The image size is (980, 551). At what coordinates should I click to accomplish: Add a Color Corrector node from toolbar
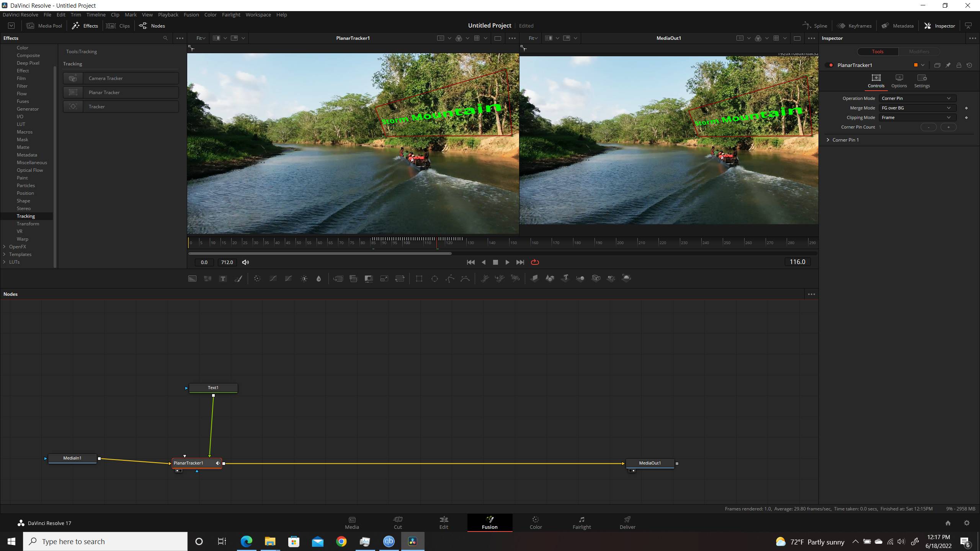[x=257, y=279]
